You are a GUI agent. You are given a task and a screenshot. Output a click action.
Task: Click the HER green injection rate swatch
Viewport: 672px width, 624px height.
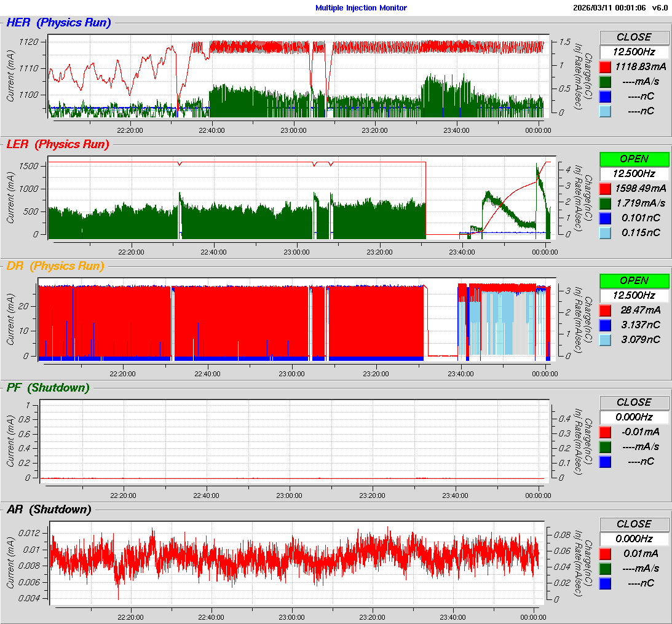pos(605,81)
